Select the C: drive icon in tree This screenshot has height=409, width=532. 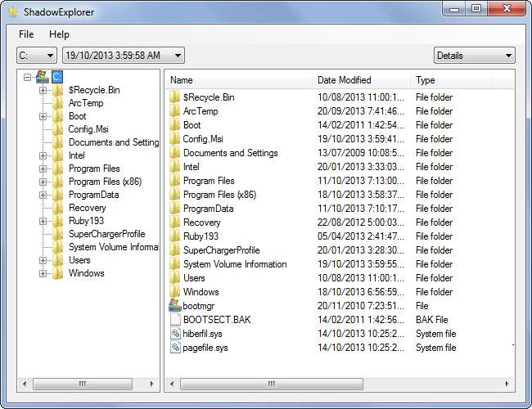pos(43,77)
